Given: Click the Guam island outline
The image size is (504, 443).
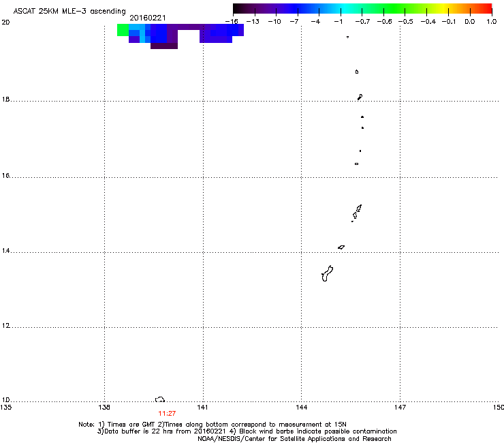Looking at the screenshot, I should (x=327, y=274).
